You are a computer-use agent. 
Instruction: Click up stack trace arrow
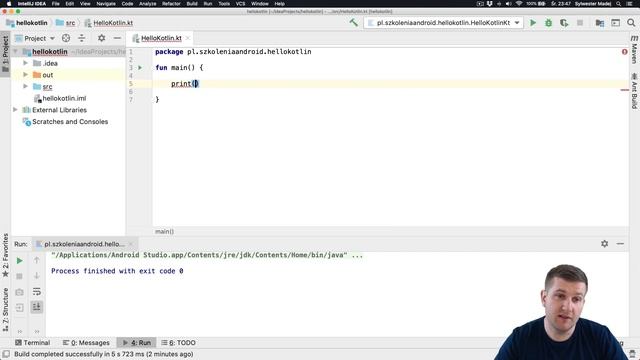pyautogui.click(x=36, y=260)
